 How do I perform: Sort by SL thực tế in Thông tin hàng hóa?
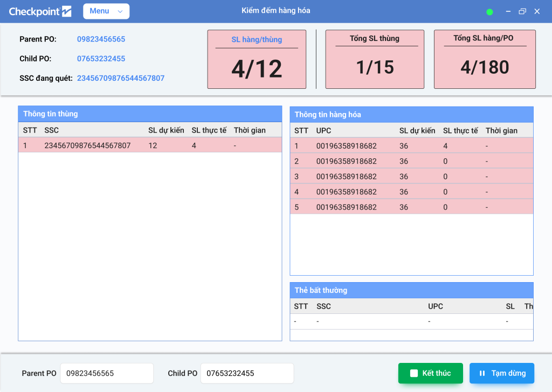click(x=460, y=130)
